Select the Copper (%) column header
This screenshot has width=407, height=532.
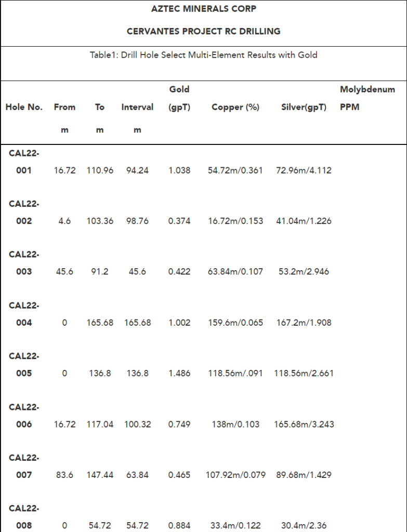[x=235, y=107]
